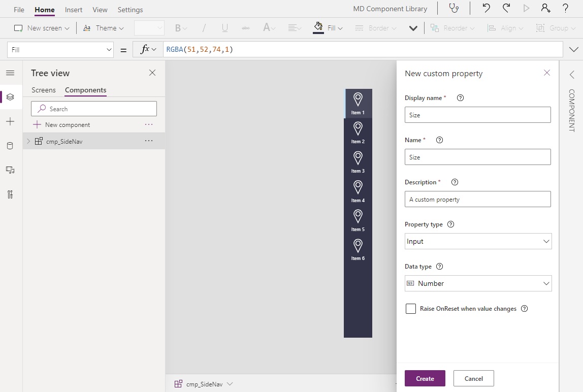Toggle italic formatting
Image resolution: width=583 pixels, height=392 pixels.
click(x=204, y=28)
